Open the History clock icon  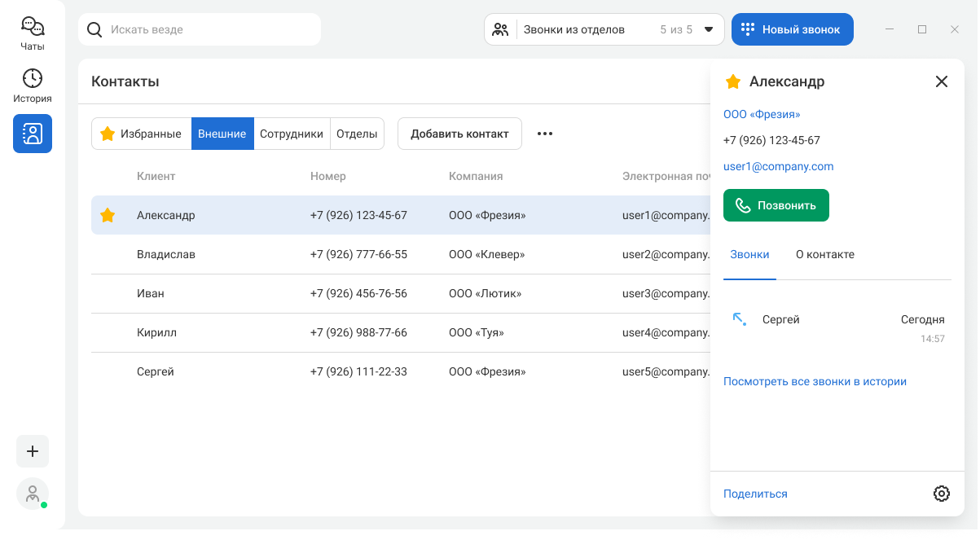[33, 86]
